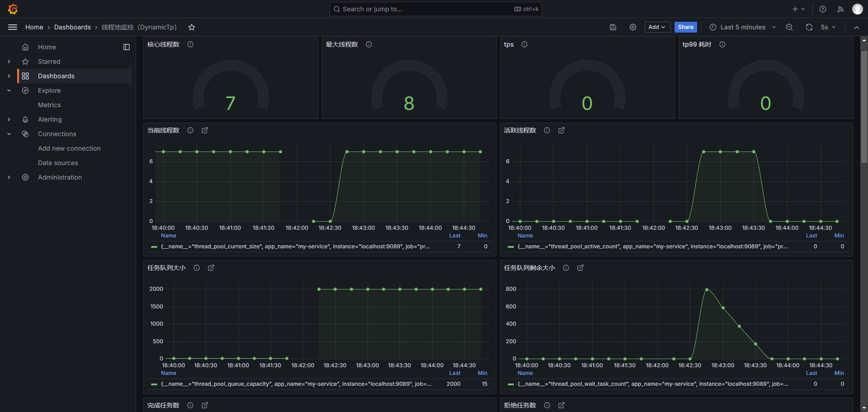The height and width of the screenshot is (412, 868).
Task: Click the Share button
Action: tap(685, 27)
